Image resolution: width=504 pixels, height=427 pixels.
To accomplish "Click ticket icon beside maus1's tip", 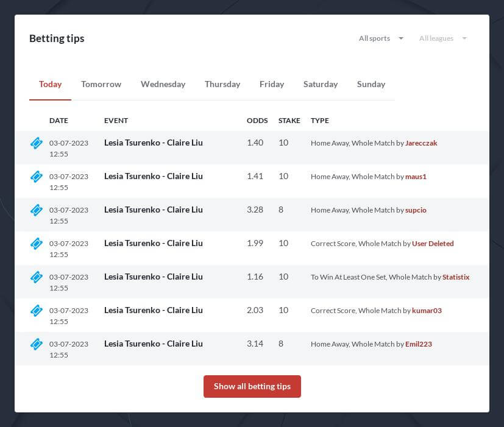I will click(x=37, y=177).
